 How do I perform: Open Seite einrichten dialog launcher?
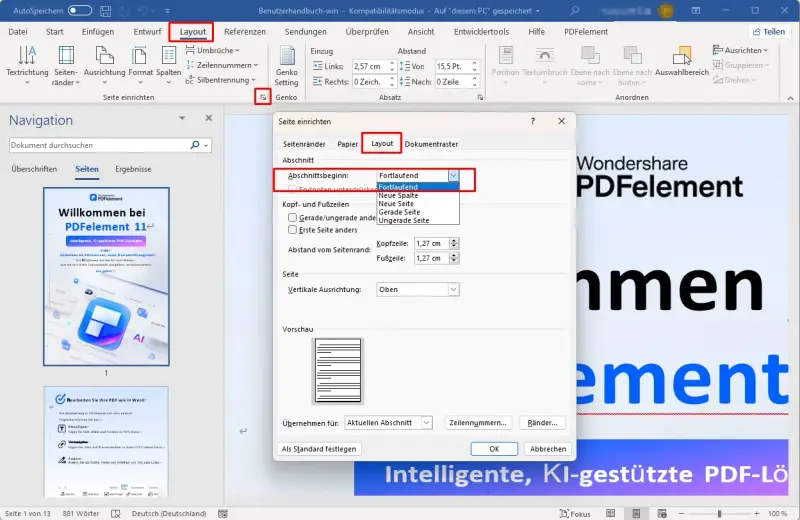tap(263, 97)
